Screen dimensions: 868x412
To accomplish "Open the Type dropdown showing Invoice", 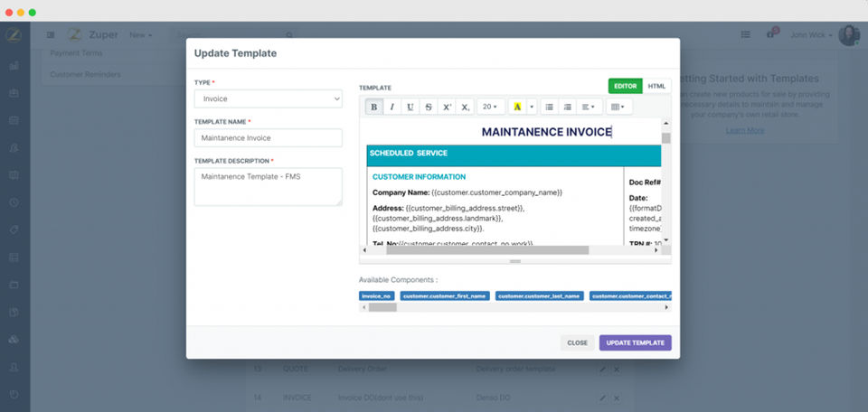I will click(268, 99).
